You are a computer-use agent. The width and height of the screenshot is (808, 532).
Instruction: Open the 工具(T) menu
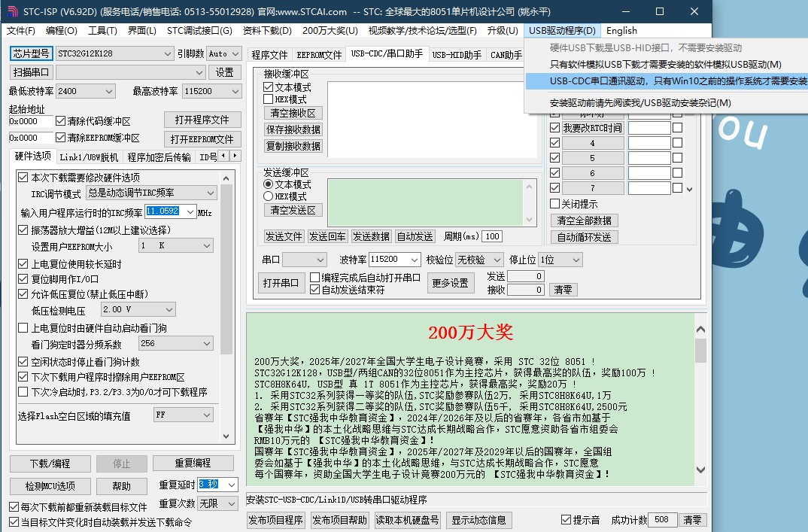(x=102, y=31)
